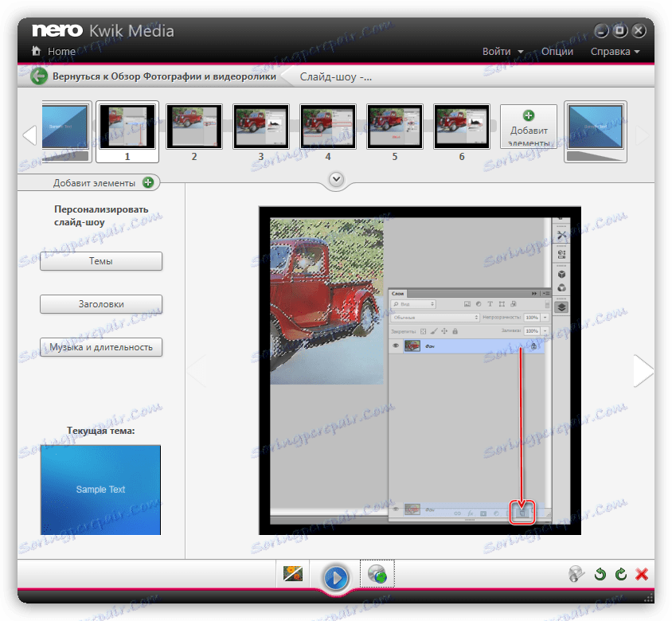Open the Опции menu

[x=557, y=51]
